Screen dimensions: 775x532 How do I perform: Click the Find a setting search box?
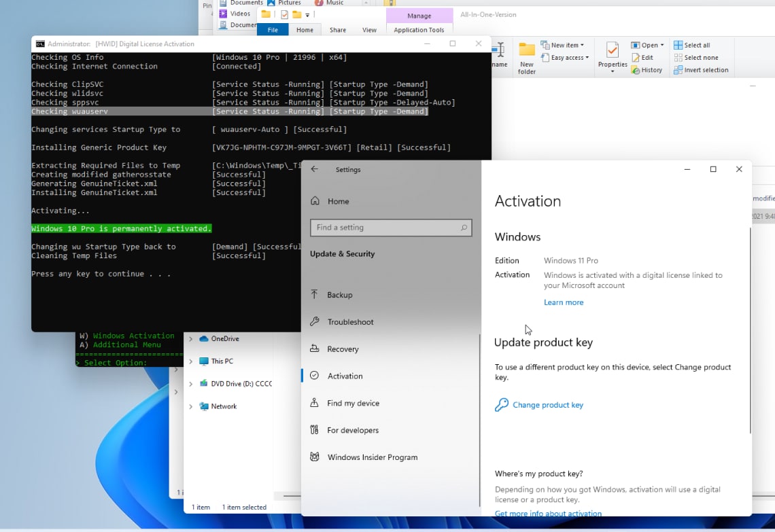click(391, 228)
